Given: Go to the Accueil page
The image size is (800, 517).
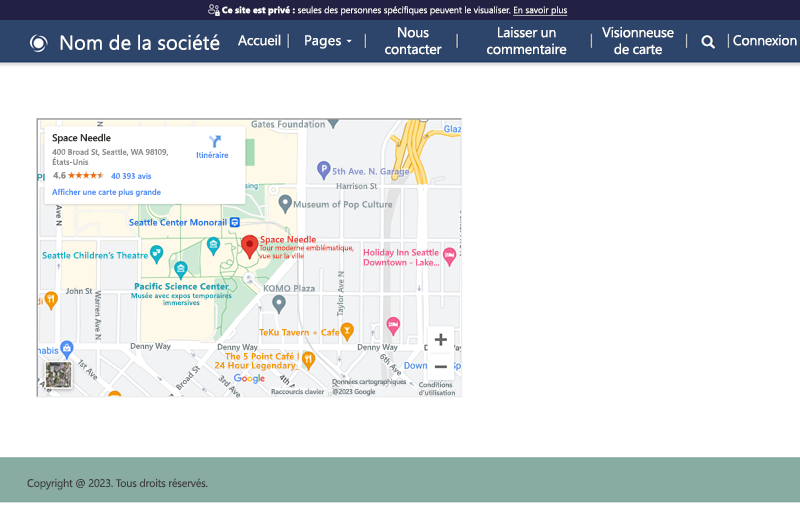Looking at the screenshot, I should click(x=259, y=41).
